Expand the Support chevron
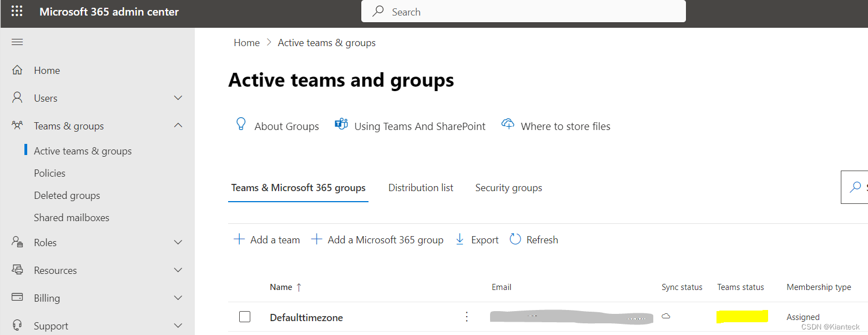The width and height of the screenshot is (868, 335). click(178, 326)
